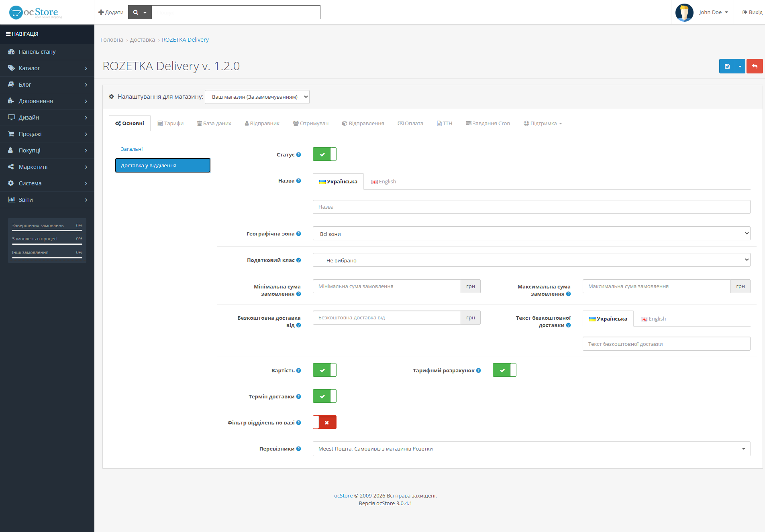The height and width of the screenshot is (532, 765).
Task: Click help icon next to Географічна зона
Action: tap(298, 234)
